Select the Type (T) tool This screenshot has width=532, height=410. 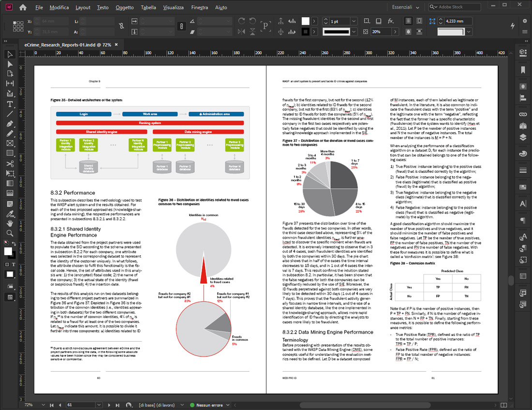point(10,104)
